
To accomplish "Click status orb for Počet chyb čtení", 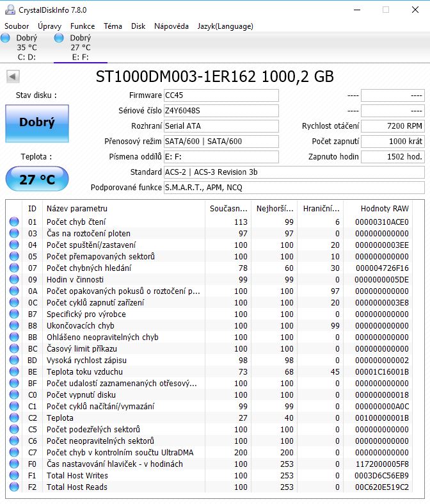I will pyautogui.click(x=14, y=222).
